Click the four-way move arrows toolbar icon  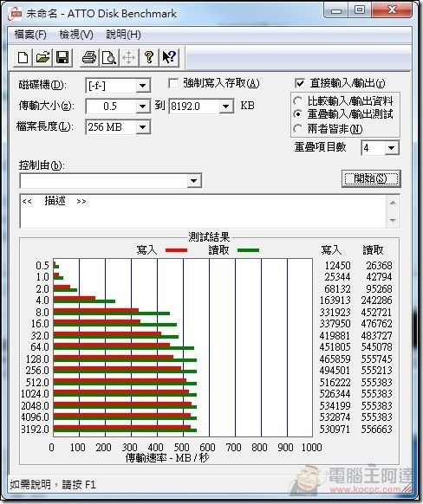129,58
